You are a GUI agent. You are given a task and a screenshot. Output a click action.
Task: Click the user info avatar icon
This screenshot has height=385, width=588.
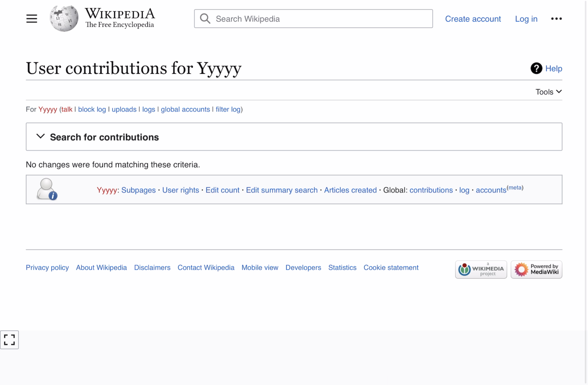pyautogui.click(x=47, y=189)
